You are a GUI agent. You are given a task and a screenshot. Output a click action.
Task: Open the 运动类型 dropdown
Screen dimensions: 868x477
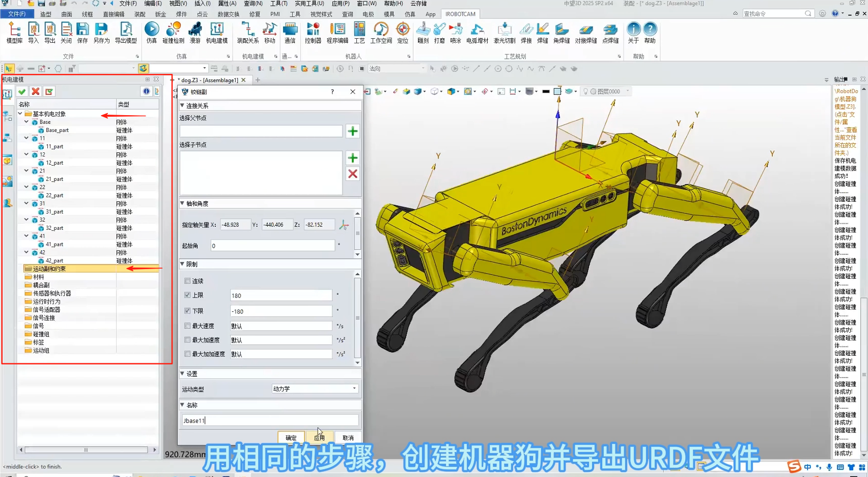point(315,389)
